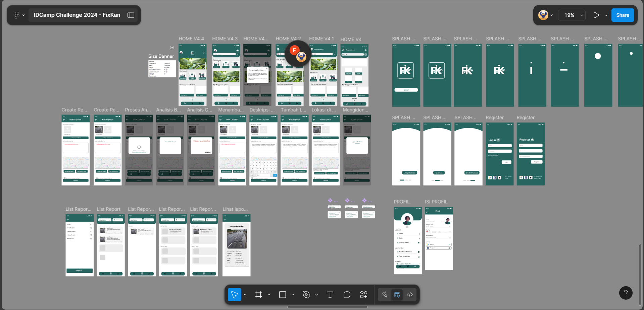This screenshot has height=310, width=644.
Task: Open the zoom percentage dropdown
Action: pos(572,15)
